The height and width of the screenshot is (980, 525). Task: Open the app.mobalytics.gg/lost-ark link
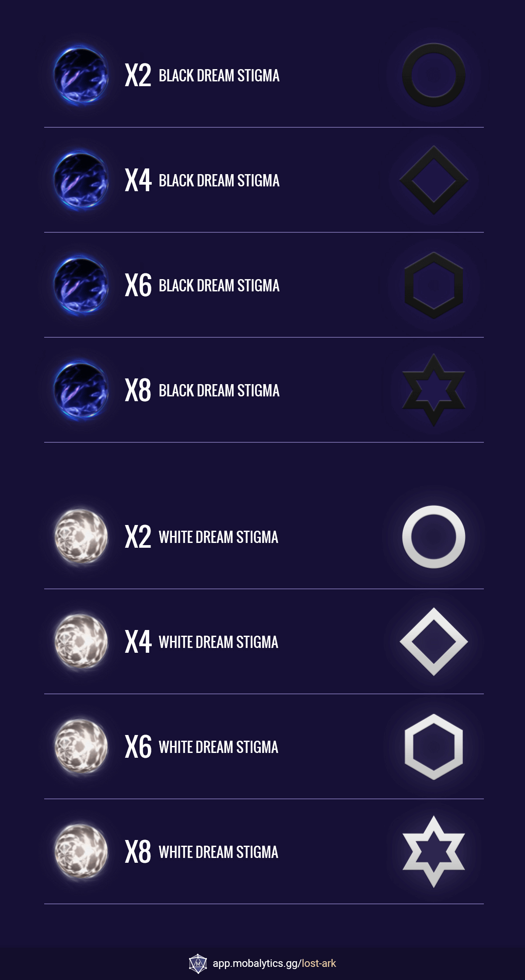274,963
